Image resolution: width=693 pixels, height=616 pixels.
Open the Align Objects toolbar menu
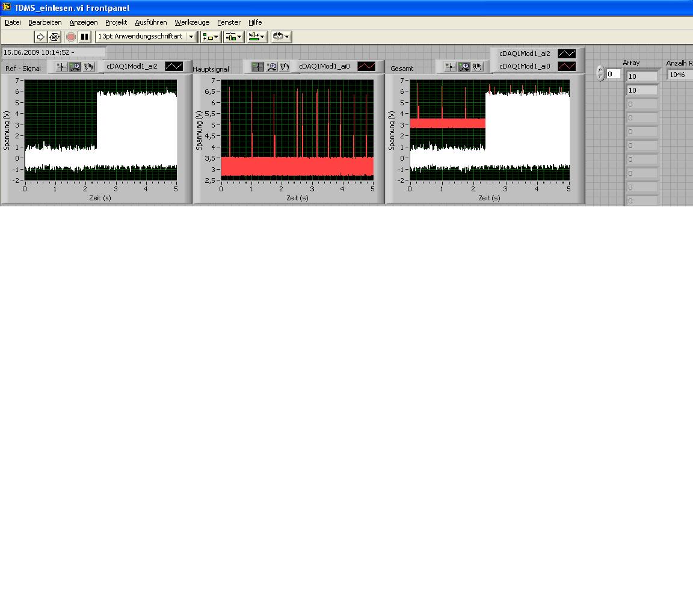tap(211, 37)
